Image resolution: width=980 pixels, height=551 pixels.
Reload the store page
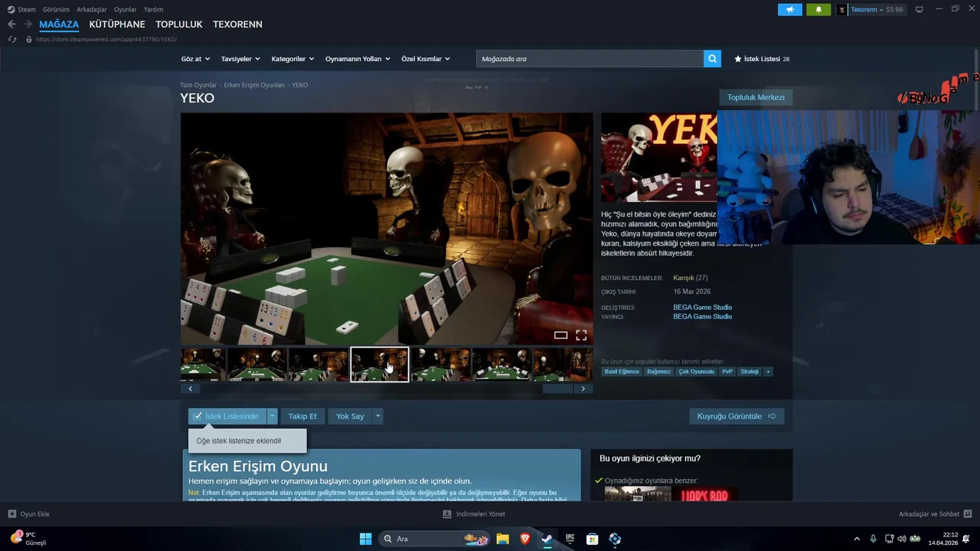[x=11, y=39]
